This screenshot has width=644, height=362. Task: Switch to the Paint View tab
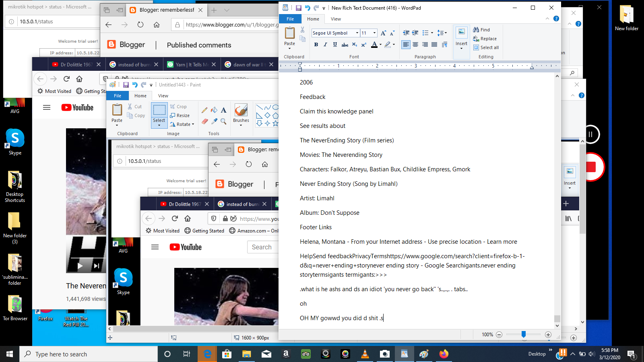(163, 96)
